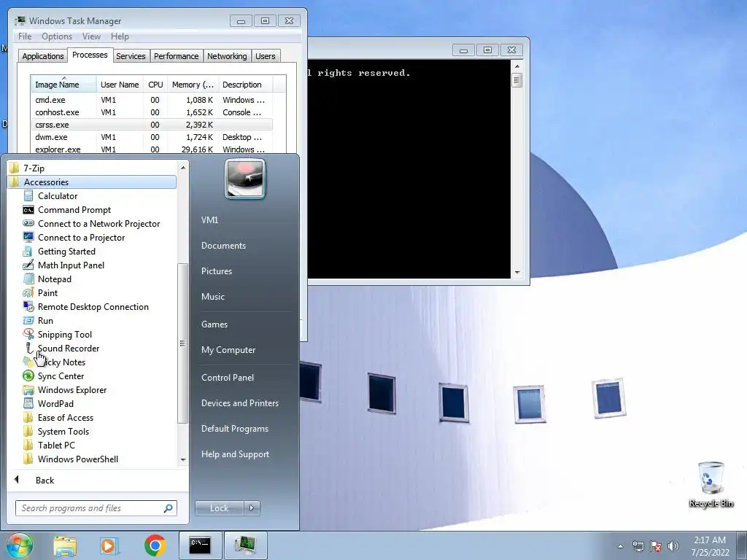This screenshot has height=560, width=747.
Task: Open the shutdown options arrow next to Lock
Action: 252,508
